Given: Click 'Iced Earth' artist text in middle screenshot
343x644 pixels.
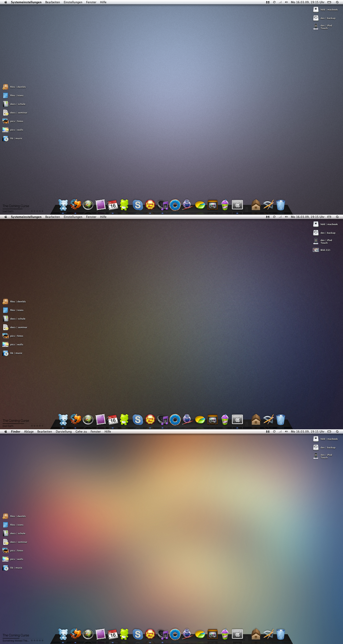Looking at the screenshot, I should (8, 426).
